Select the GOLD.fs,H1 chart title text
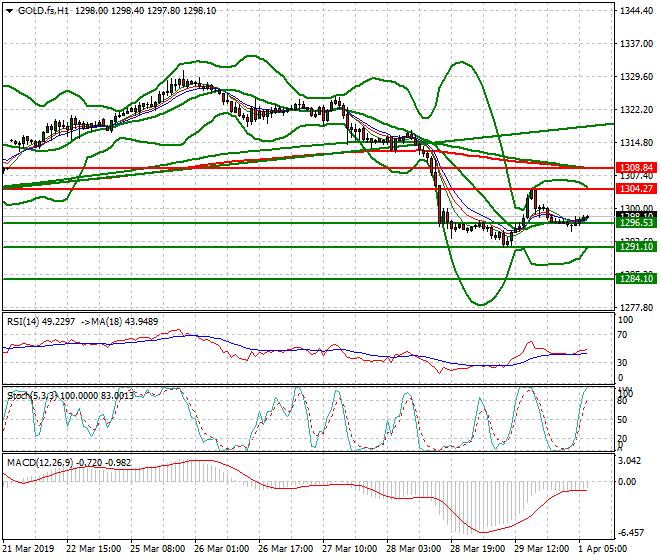The image size is (660, 560). click(x=44, y=11)
